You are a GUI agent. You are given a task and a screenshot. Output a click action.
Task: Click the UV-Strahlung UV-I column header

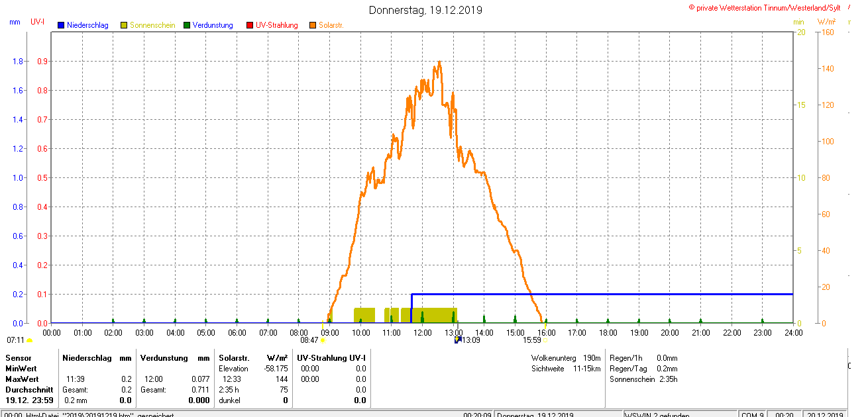[331, 358]
